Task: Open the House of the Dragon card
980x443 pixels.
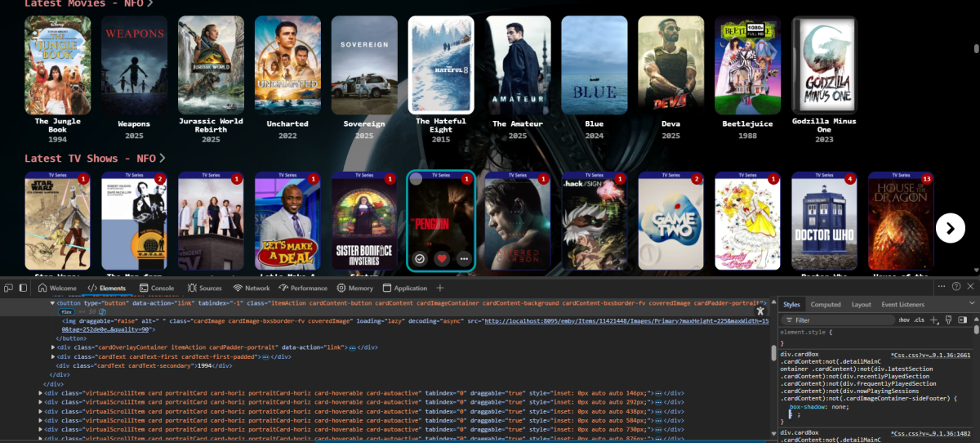Action: pos(902,221)
